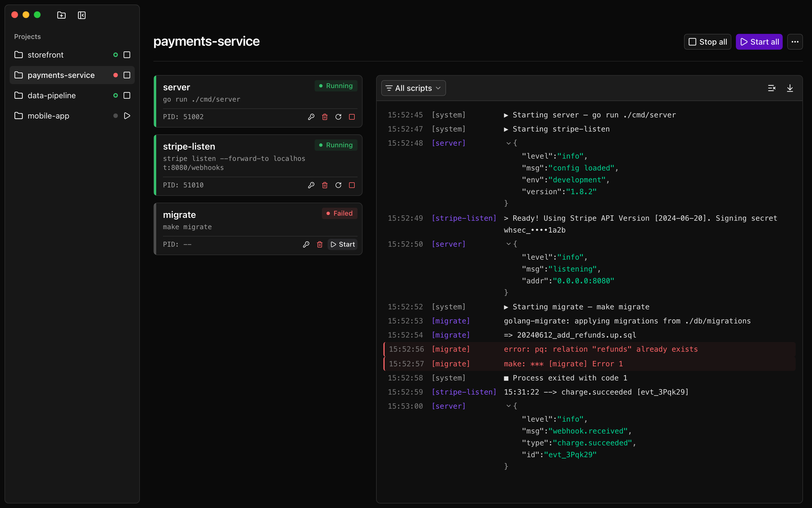
Task: Click the server Running status badge
Action: 336,86
